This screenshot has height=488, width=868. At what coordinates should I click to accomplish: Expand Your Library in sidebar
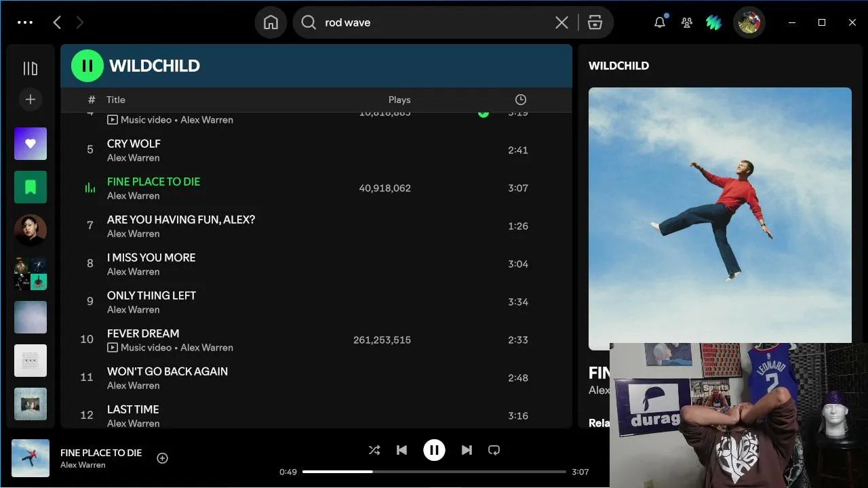[x=31, y=68]
